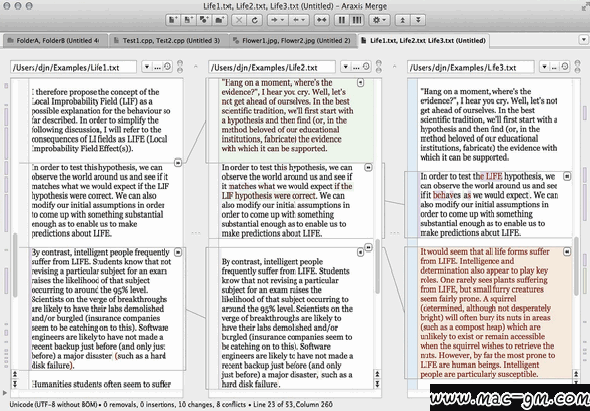Click previous-change arrow at bottom of Life2 pane
Viewport: 590px width, 411px height.
click(x=377, y=374)
